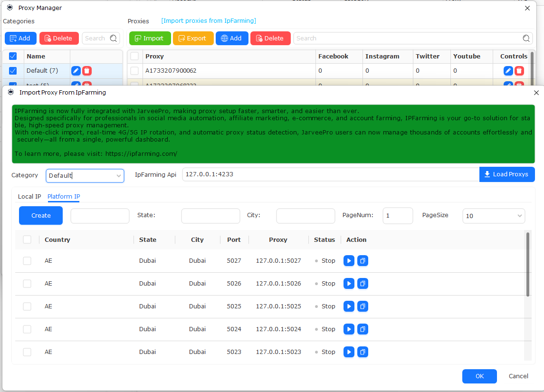Click the Load Proxys button
The image size is (544, 392).
pyautogui.click(x=507, y=174)
